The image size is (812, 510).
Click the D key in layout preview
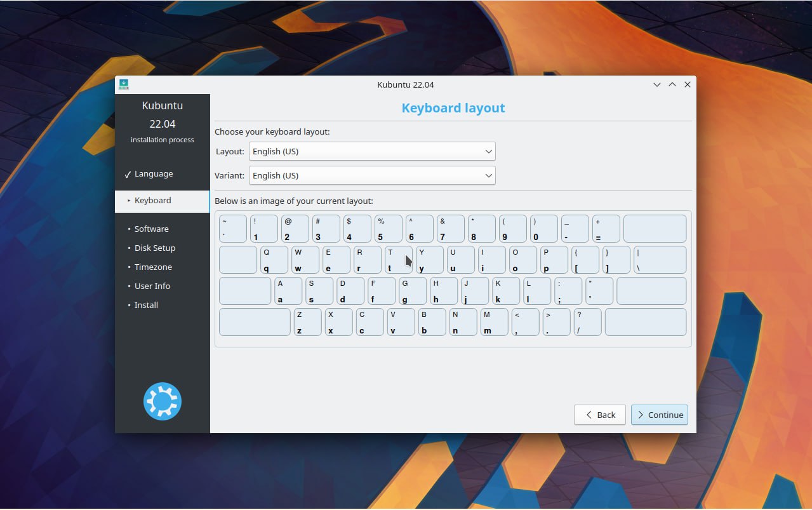tap(350, 291)
